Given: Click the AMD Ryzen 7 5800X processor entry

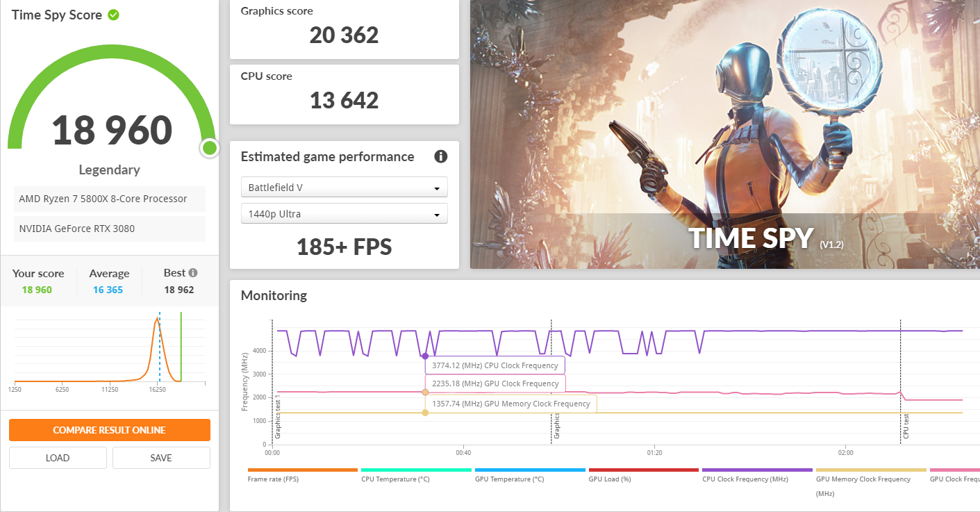Looking at the screenshot, I should [x=110, y=199].
